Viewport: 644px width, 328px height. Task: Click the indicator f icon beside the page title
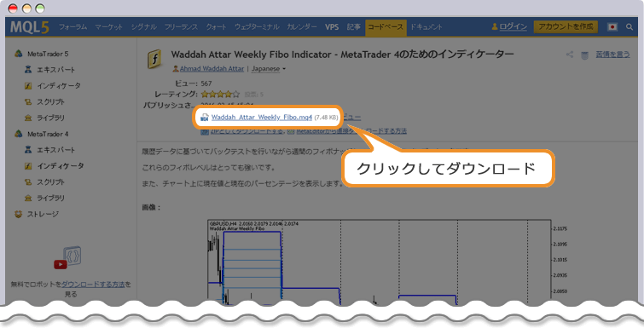pyautogui.click(x=154, y=59)
